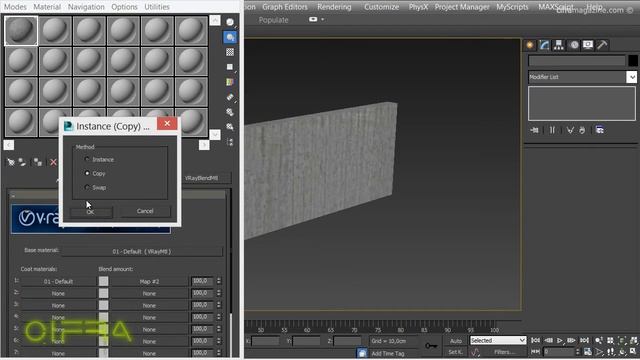Image resolution: width=640 pixels, height=360 pixels.
Task: Toggle Backlight icon in Material Editor
Action: click(230, 37)
